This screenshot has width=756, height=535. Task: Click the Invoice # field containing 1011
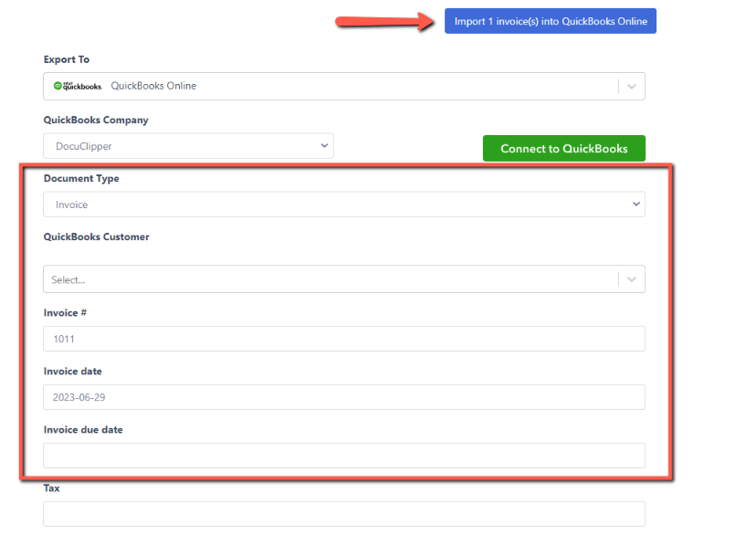tap(344, 339)
